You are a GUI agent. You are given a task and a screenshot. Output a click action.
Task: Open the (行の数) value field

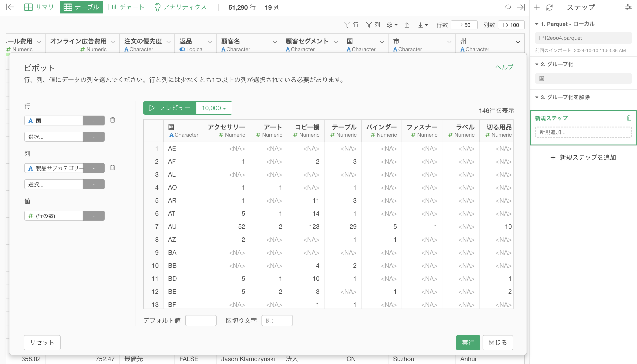[53, 215]
